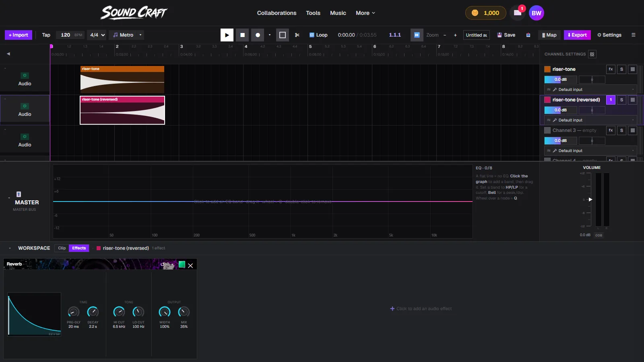Toggle Loop mode
The image size is (644, 362).
pyautogui.click(x=318, y=35)
